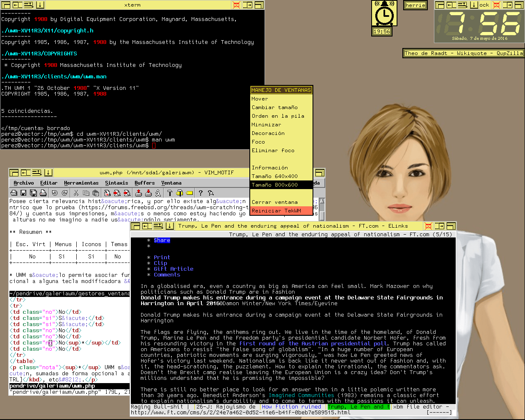Click the Undo icon in VIM toolbar

pyautogui.click(x=55, y=193)
